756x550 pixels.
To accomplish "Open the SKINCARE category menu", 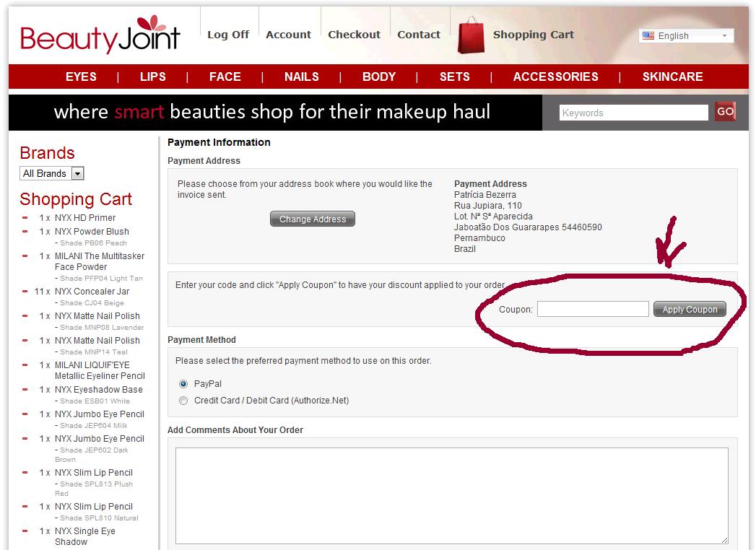I will coord(672,77).
